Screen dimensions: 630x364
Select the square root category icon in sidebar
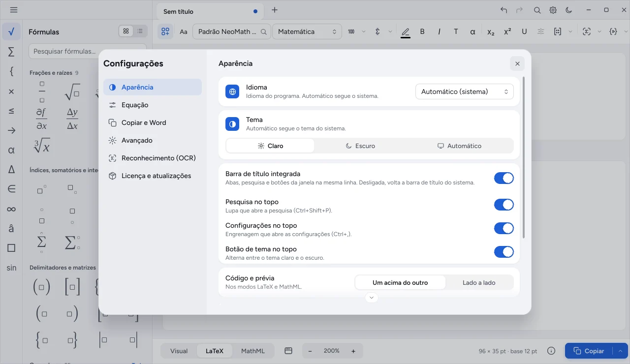tap(11, 32)
